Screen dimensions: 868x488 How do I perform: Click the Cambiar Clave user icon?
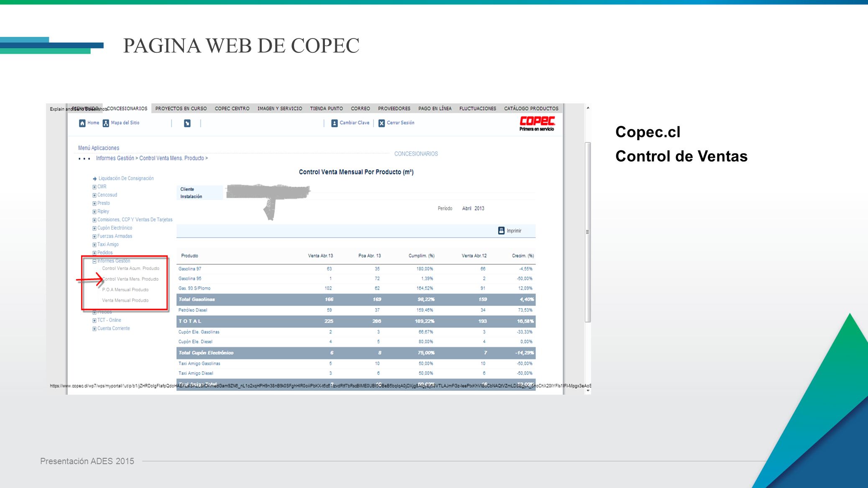coord(334,123)
